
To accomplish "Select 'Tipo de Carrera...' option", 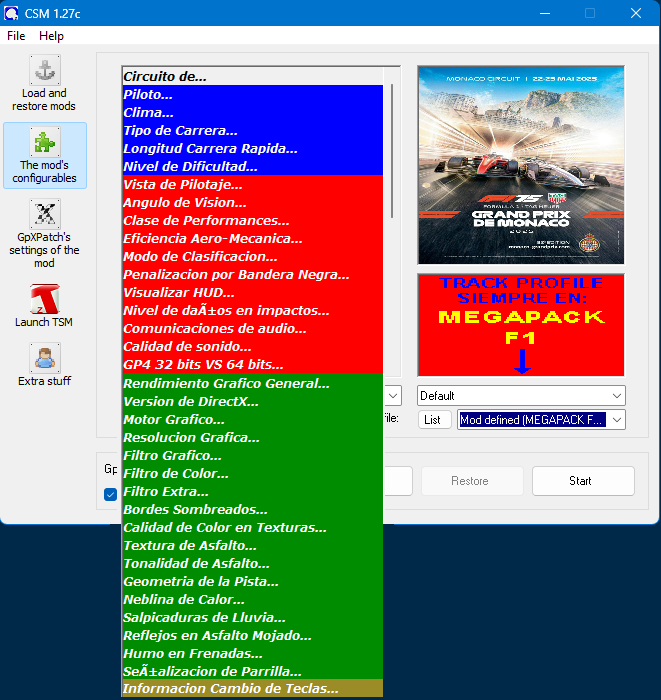I will coord(253,130).
